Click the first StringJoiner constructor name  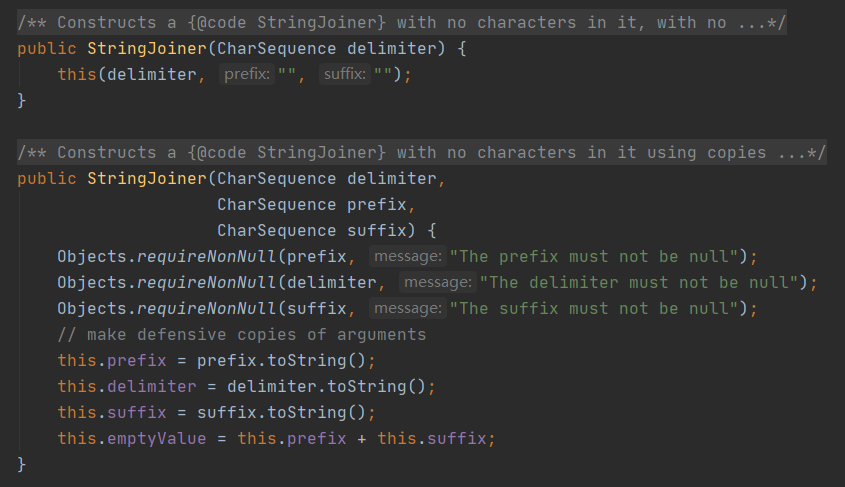click(x=147, y=48)
